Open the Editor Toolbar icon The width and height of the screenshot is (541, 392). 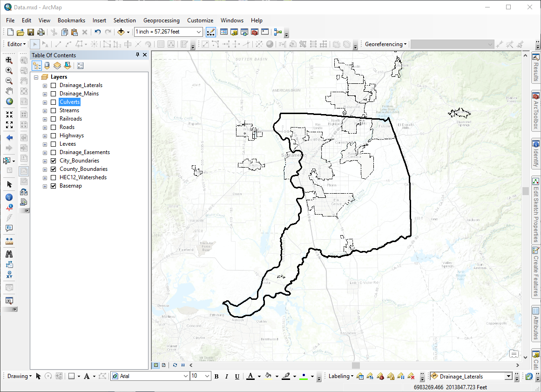tap(210, 32)
